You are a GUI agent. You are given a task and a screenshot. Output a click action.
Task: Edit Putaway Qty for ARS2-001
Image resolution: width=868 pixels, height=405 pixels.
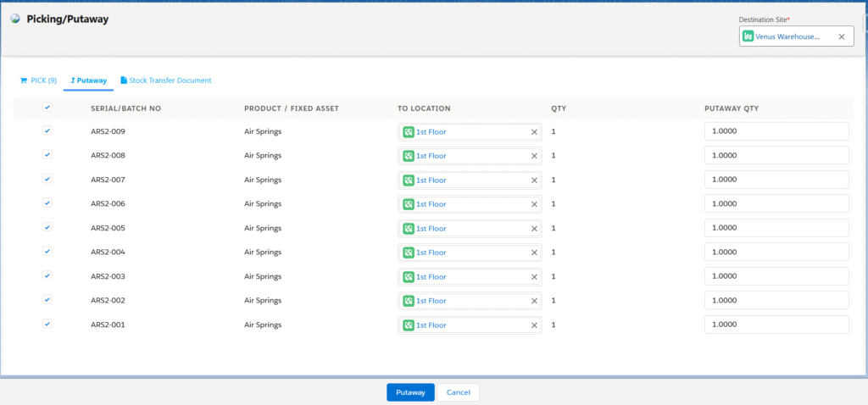coord(776,325)
